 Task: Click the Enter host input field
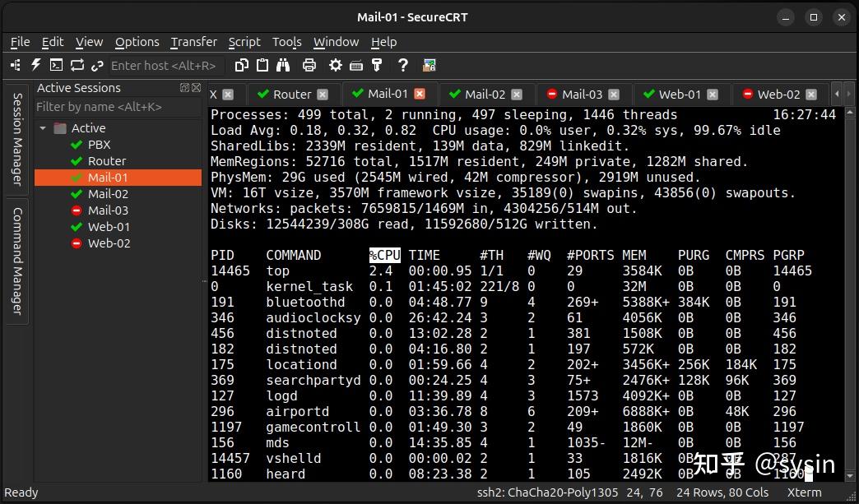pos(164,66)
